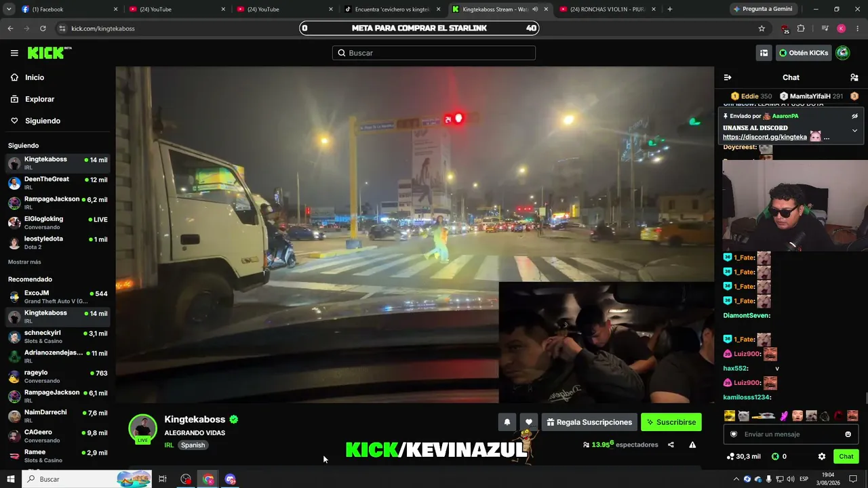Open the emoji picker in message box
The height and width of the screenshot is (488, 868).
click(848, 434)
